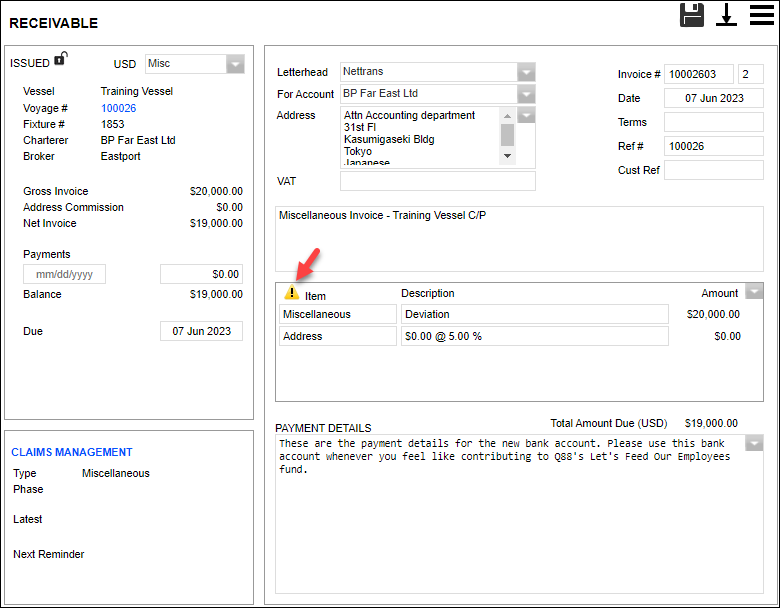Viewport: 780px width, 608px height.
Task: Click the save floppy disk icon
Action: 692,15
